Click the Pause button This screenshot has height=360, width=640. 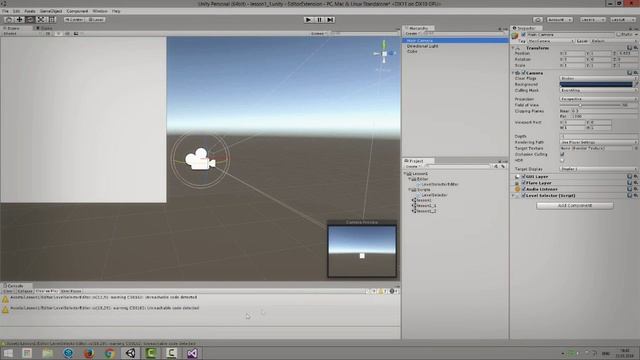click(320, 20)
